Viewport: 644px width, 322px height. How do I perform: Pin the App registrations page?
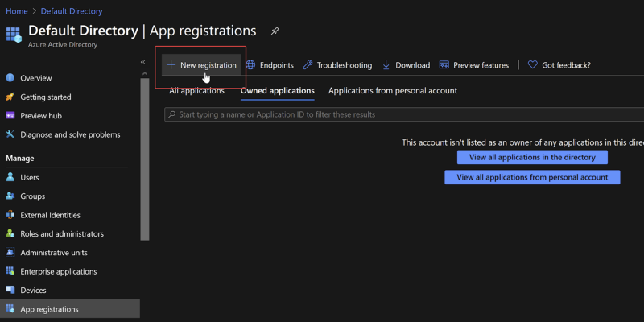(275, 31)
